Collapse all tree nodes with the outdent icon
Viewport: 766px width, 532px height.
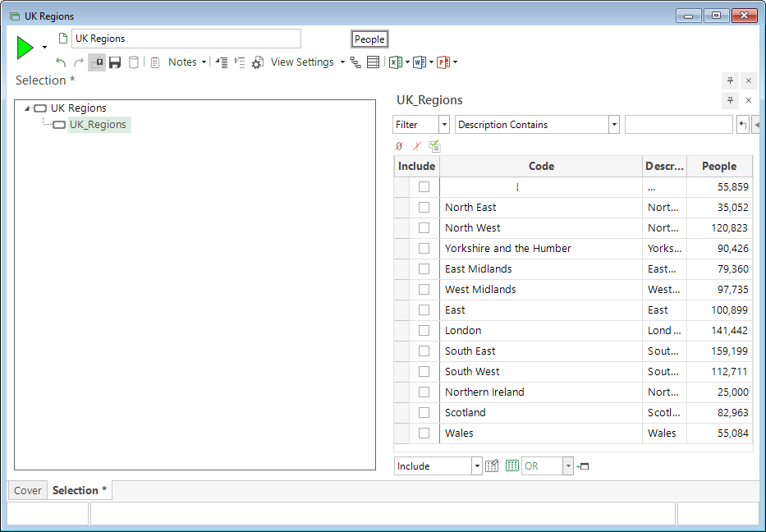[x=222, y=62]
